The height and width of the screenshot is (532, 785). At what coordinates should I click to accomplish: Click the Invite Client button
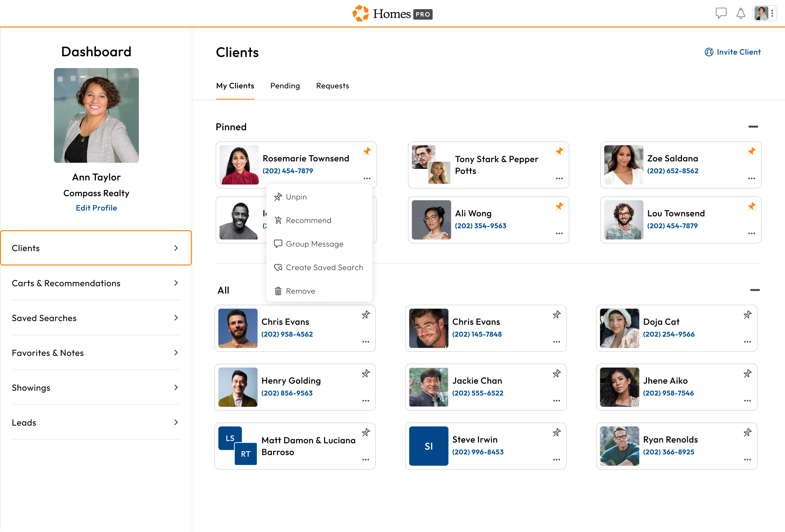pyautogui.click(x=732, y=52)
